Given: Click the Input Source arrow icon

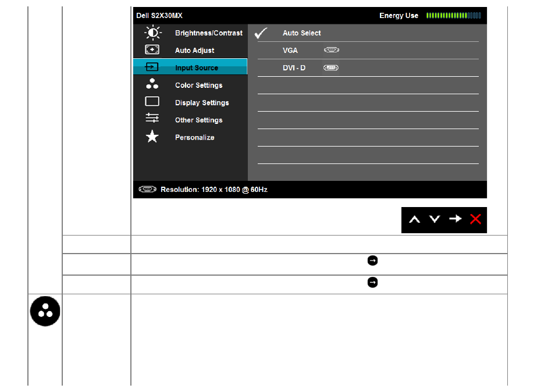Looking at the screenshot, I should pos(152,67).
